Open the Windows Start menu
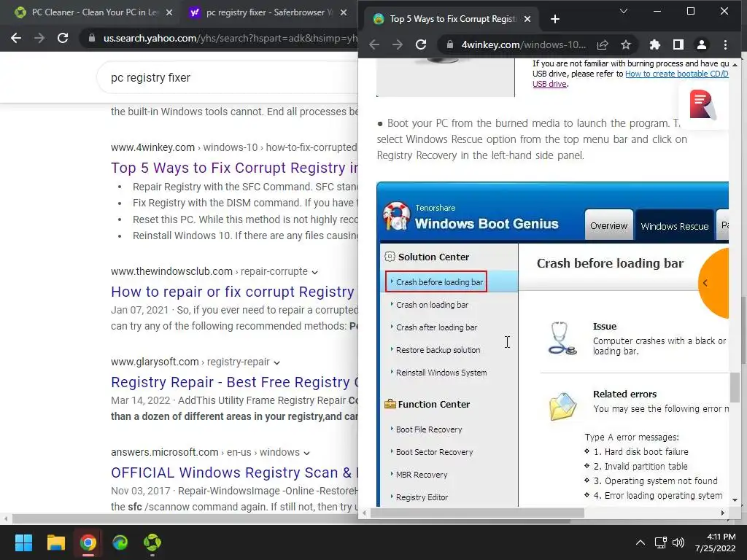 23,542
